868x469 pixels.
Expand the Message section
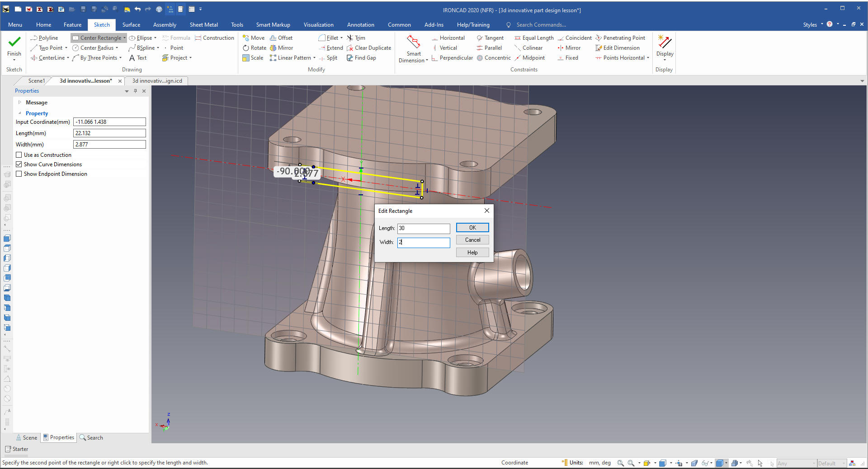tap(19, 103)
